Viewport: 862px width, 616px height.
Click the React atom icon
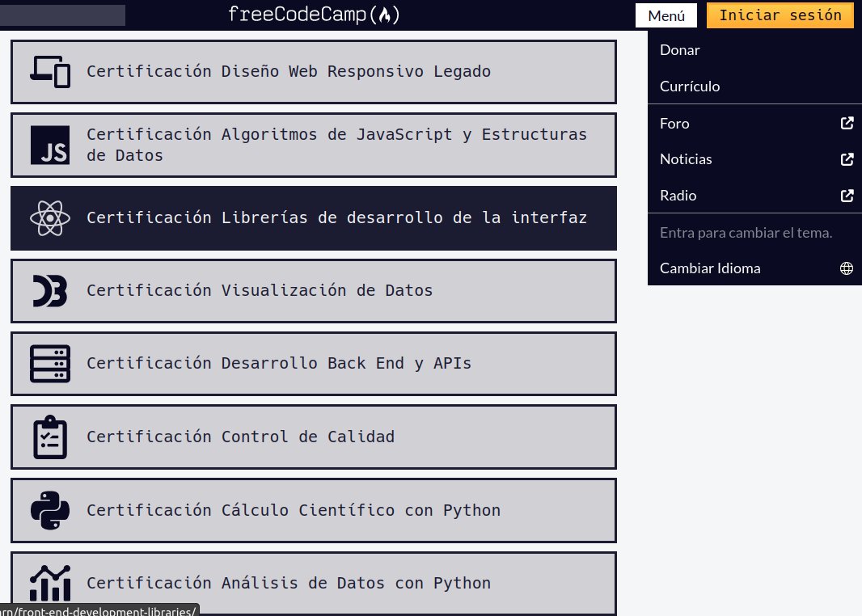50,218
